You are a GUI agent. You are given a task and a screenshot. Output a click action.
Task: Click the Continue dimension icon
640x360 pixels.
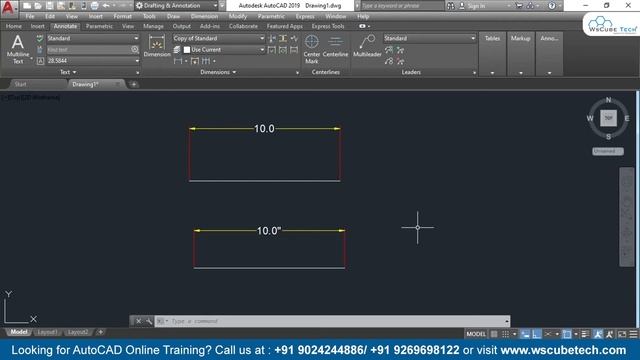tap(206, 61)
